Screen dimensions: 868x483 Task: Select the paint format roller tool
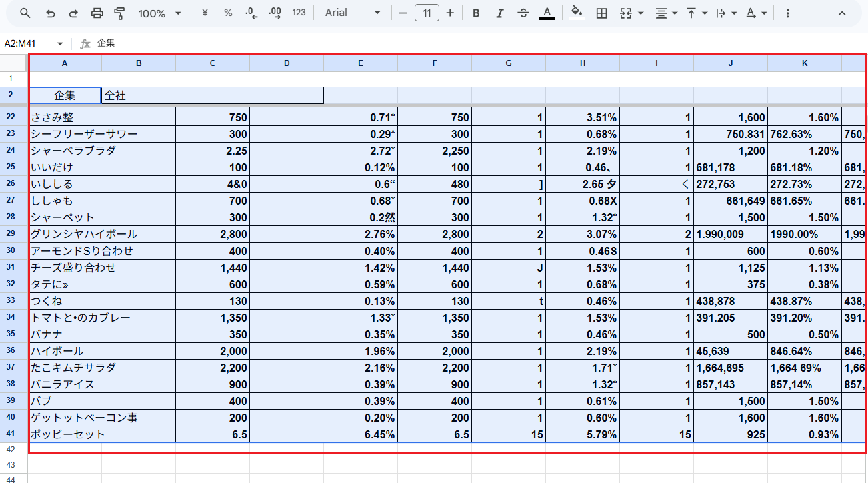coord(120,13)
